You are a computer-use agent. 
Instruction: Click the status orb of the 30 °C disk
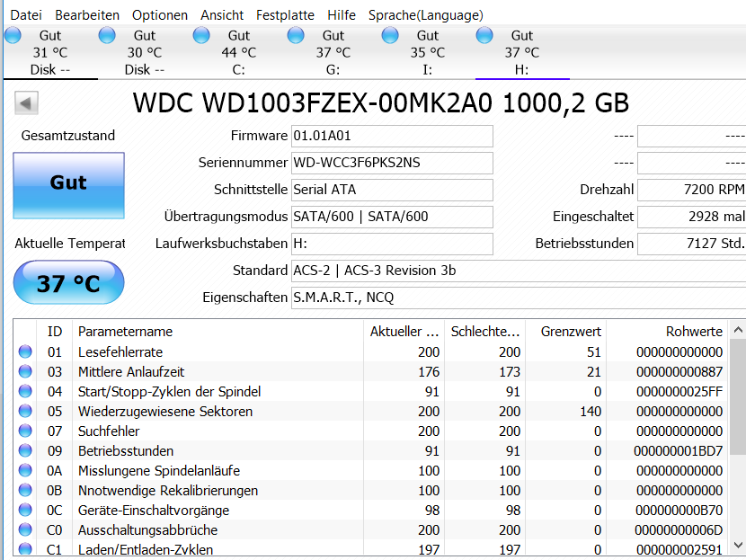(x=107, y=35)
